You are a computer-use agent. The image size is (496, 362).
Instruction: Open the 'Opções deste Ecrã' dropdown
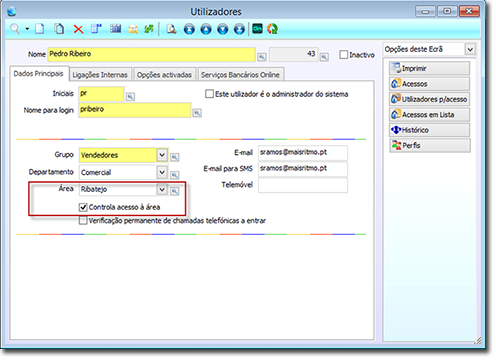[x=470, y=49]
